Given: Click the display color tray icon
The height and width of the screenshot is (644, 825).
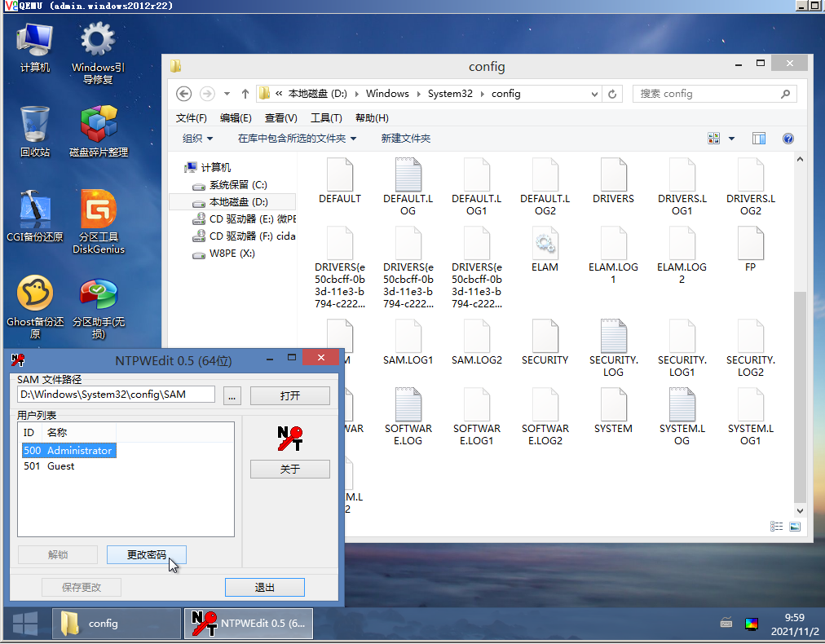Looking at the screenshot, I should point(752,624).
